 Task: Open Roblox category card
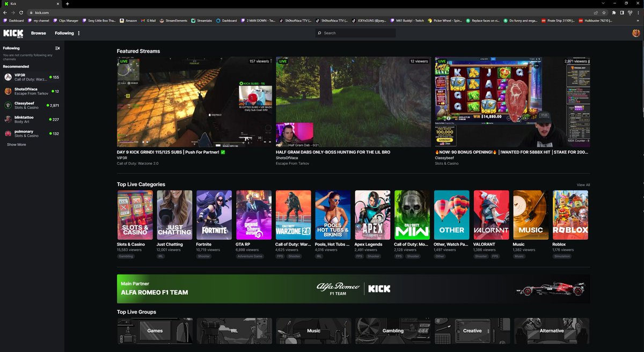click(x=570, y=215)
